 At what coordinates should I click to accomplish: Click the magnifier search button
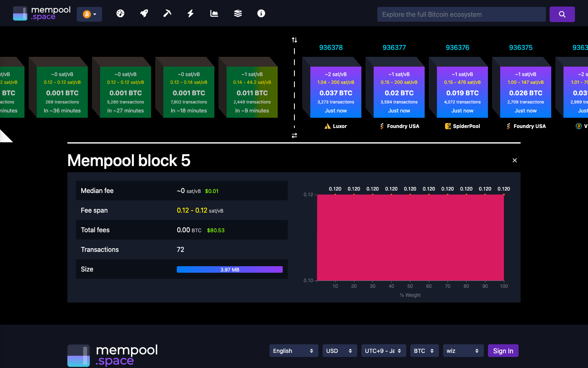tap(562, 14)
